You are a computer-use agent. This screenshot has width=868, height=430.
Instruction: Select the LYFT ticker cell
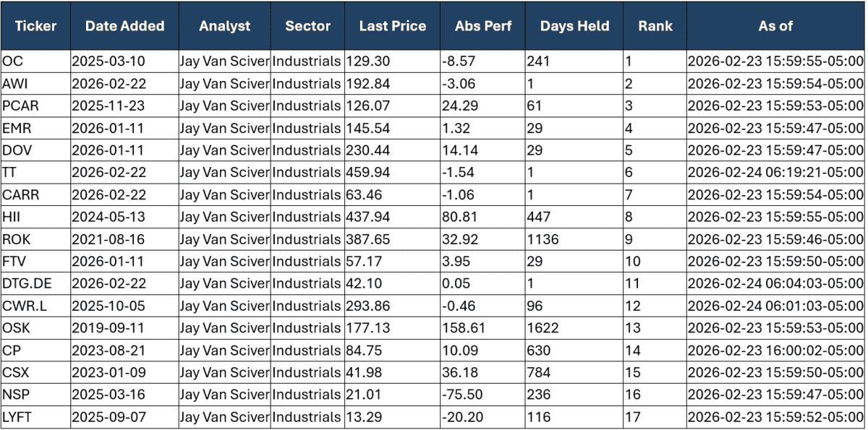(x=35, y=417)
